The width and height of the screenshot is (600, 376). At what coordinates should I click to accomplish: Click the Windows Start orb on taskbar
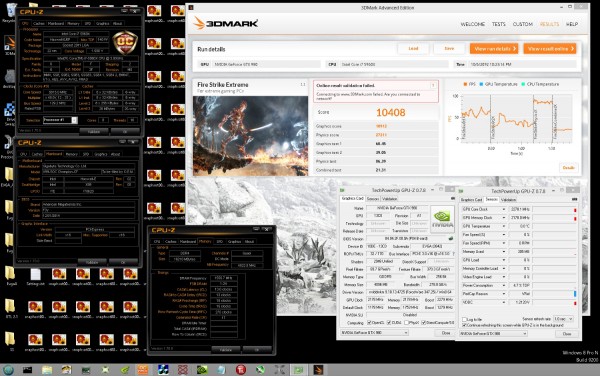click(8, 369)
